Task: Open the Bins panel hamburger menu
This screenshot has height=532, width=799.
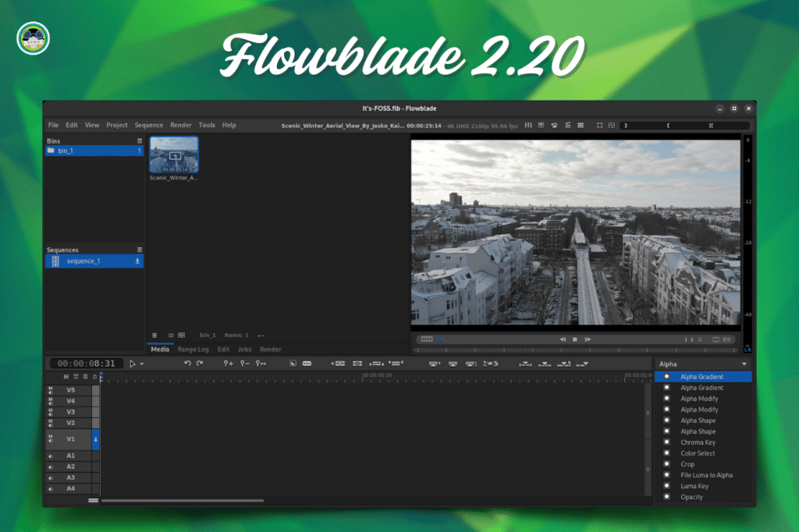Action: point(140,141)
